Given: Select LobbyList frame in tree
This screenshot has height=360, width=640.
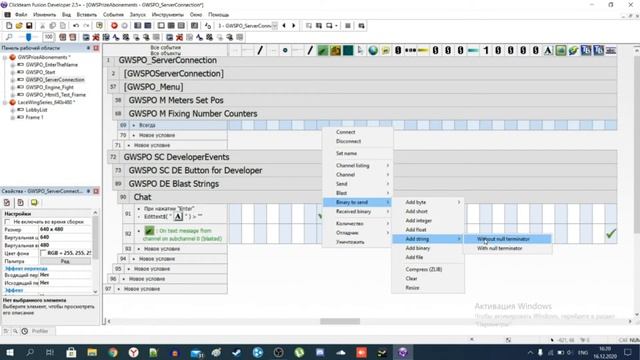Looking at the screenshot, I should [36, 110].
